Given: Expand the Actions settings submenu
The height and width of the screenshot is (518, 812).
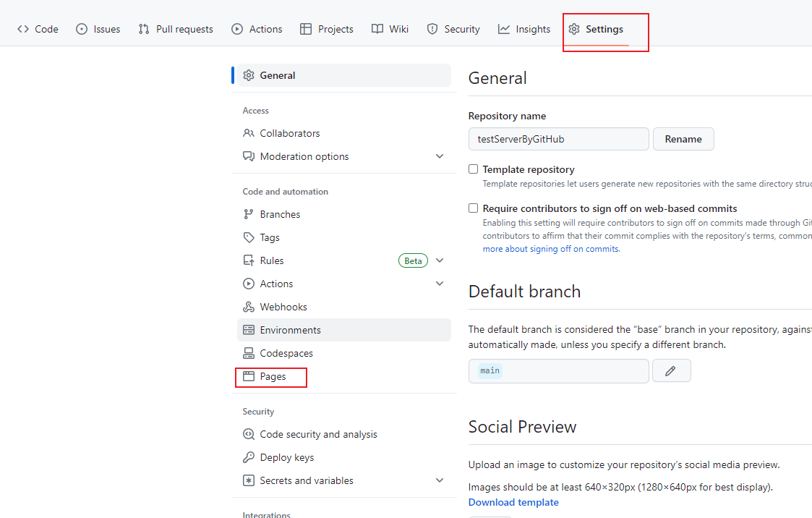Looking at the screenshot, I should click(440, 284).
